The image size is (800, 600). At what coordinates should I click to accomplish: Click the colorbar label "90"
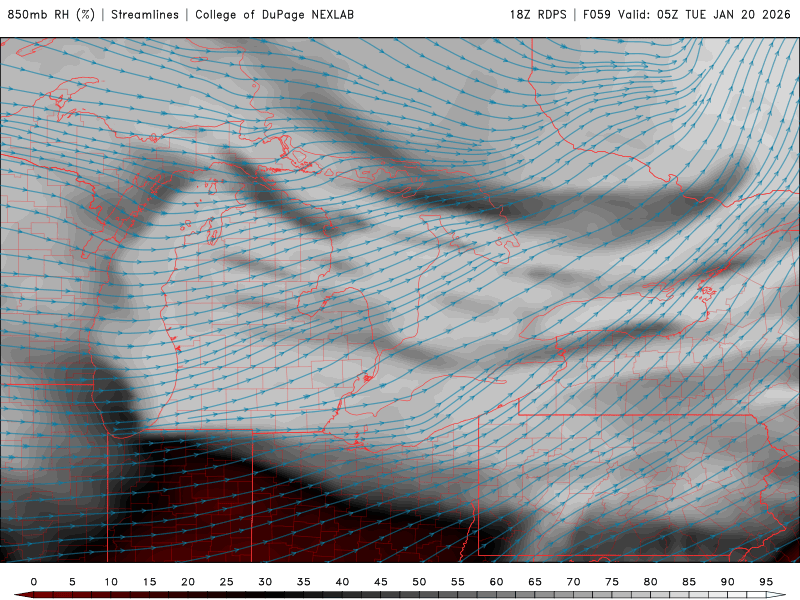click(x=728, y=582)
